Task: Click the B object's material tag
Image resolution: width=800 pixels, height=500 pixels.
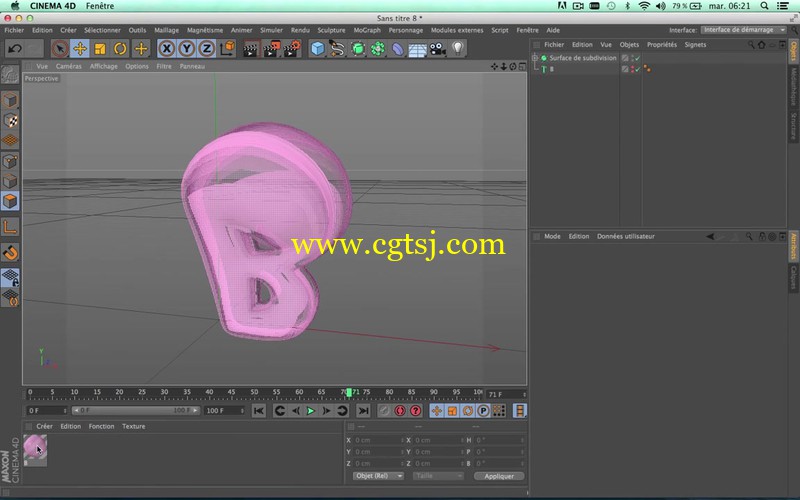Action: [x=647, y=68]
